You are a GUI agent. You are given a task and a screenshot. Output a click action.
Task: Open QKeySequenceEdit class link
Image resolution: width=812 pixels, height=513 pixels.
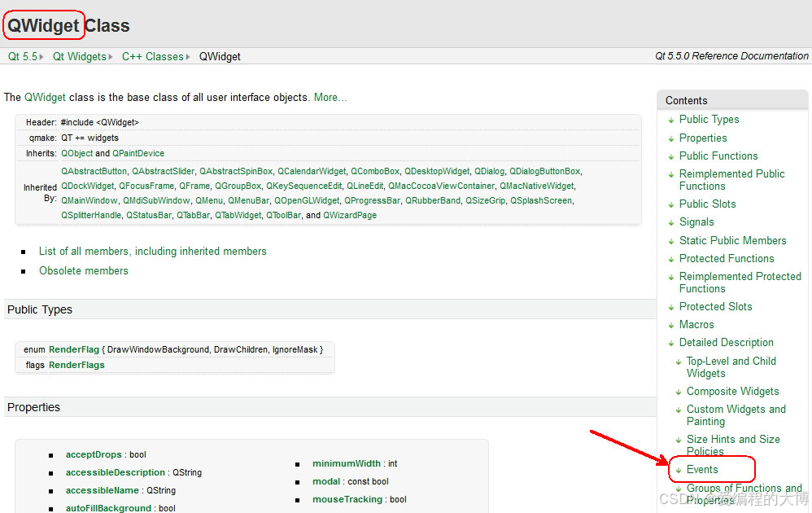coord(304,186)
